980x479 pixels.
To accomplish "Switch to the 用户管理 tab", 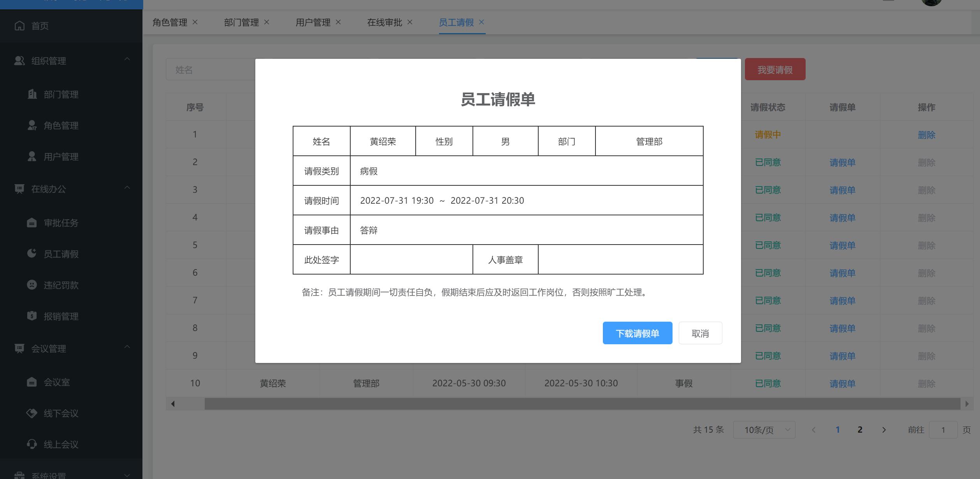I will click(313, 22).
